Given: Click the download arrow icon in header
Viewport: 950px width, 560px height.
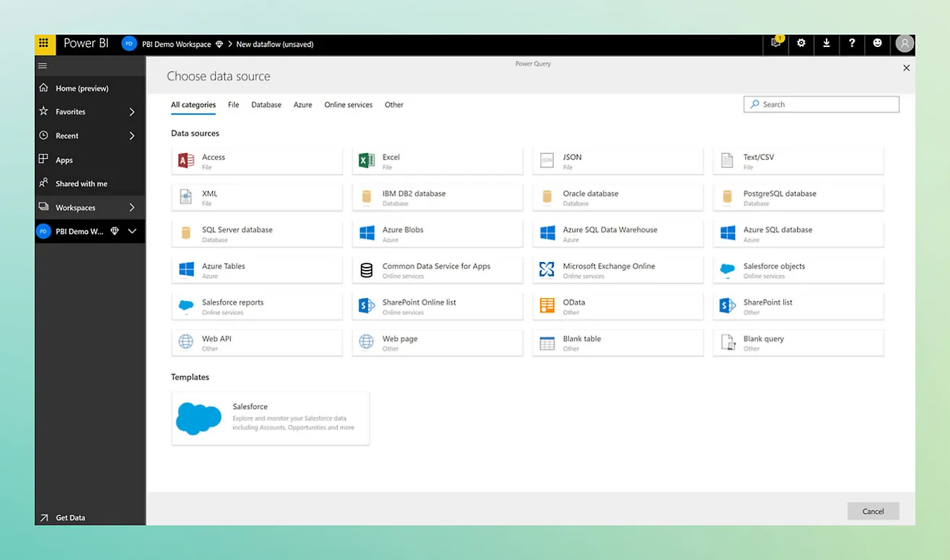Looking at the screenshot, I should 827,43.
